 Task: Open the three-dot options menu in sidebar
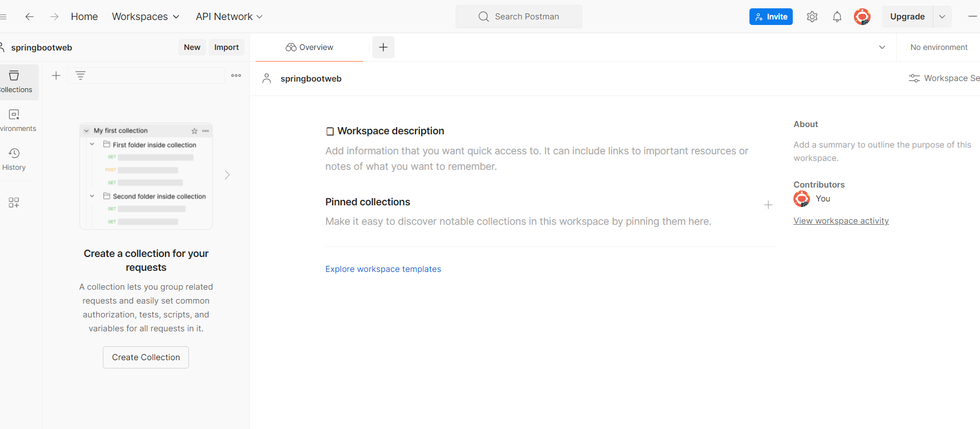point(236,75)
